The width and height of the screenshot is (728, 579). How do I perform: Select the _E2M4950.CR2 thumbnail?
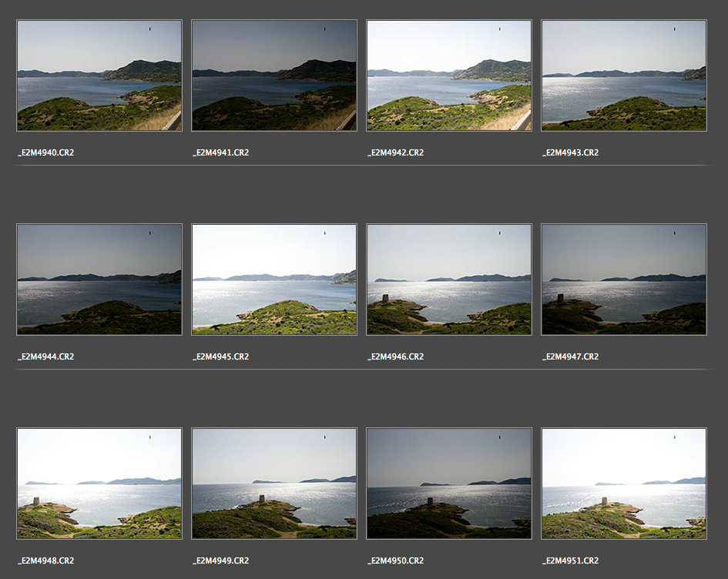(x=449, y=484)
